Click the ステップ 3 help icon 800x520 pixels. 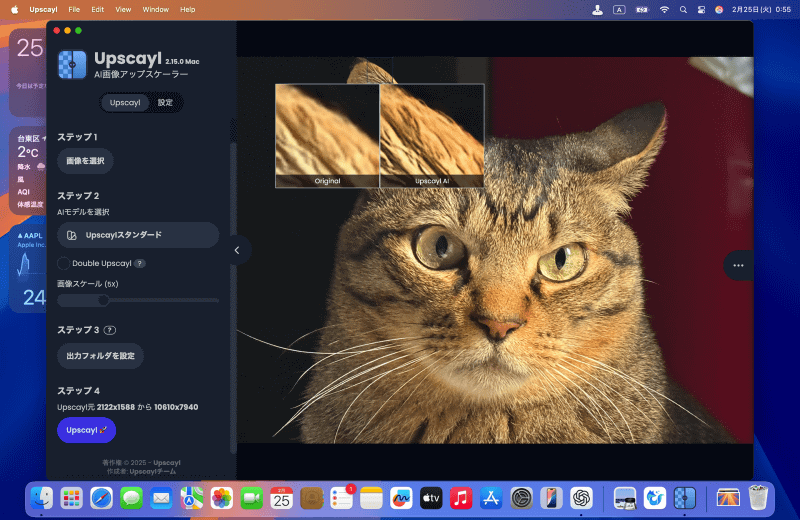click(x=110, y=330)
